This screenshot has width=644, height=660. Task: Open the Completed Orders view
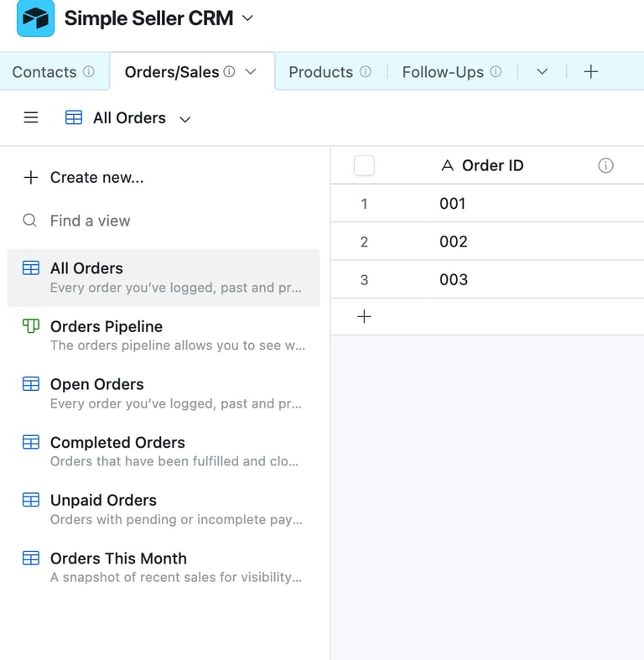pyautogui.click(x=164, y=452)
